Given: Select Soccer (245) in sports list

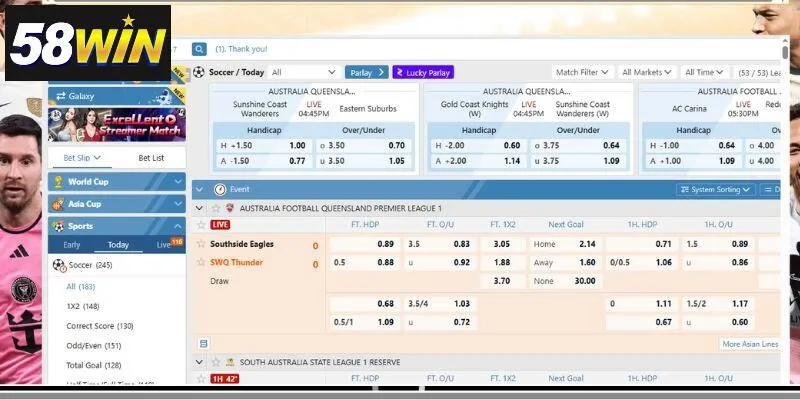Looking at the screenshot, I should pyautogui.click(x=90, y=265).
